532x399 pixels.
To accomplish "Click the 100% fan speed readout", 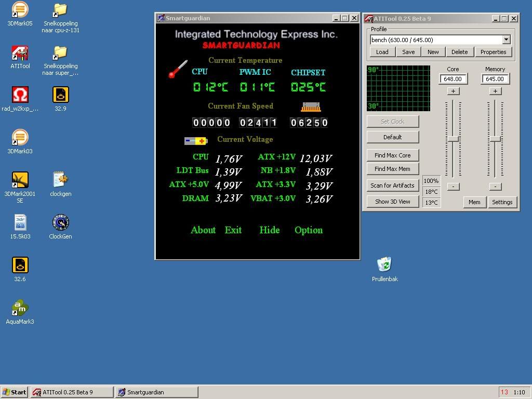I will tap(431, 181).
